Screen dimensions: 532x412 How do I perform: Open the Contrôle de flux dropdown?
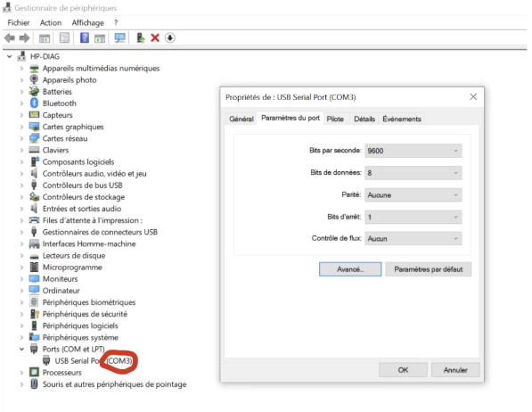pyautogui.click(x=413, y=238)
